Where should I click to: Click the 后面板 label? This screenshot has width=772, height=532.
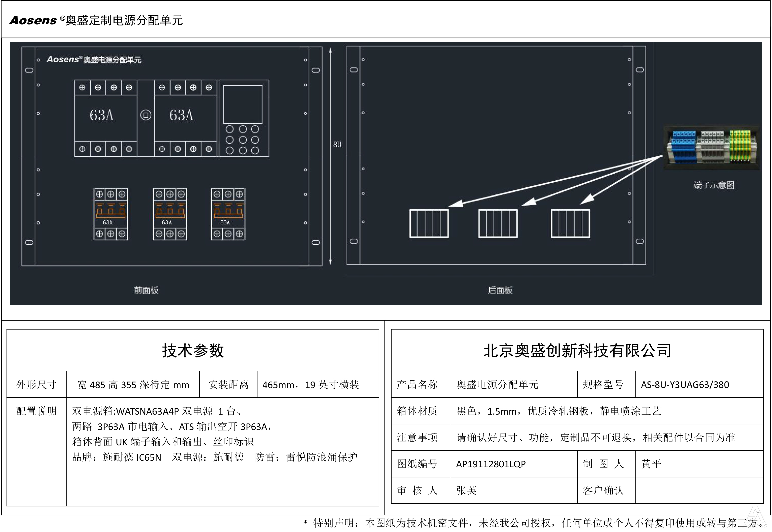click(x=500, y=290)
